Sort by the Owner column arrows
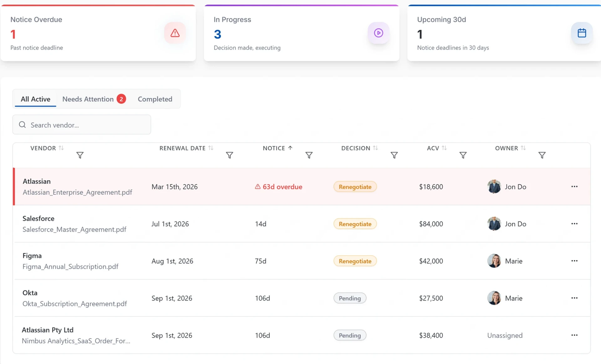Image resolution: width=601 pixels, height=364 pixels. (523, 148)
